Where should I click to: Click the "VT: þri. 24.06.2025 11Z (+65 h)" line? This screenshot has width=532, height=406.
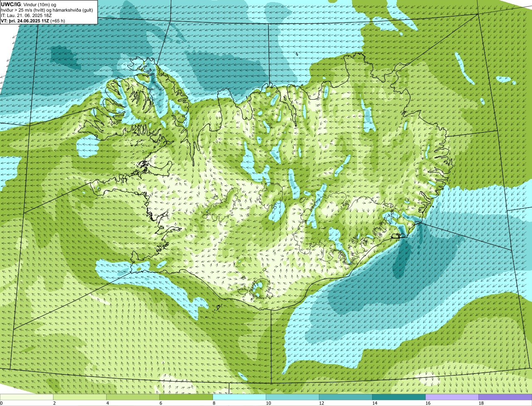pyautogui.click(x=33, y=20)
